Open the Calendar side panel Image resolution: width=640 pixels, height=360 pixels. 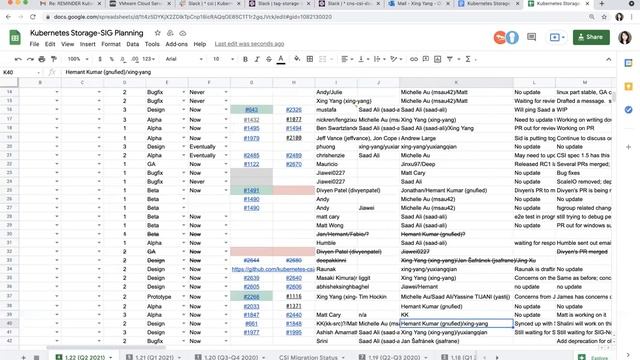(629, 63)
